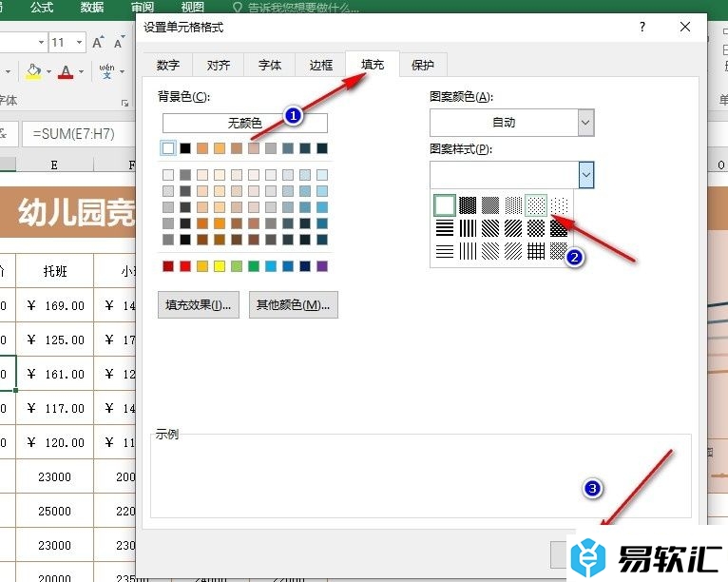The image size is (728, 582).
Task: Click the 填充效果 fill effects button
Action: (x=199, y=305)
